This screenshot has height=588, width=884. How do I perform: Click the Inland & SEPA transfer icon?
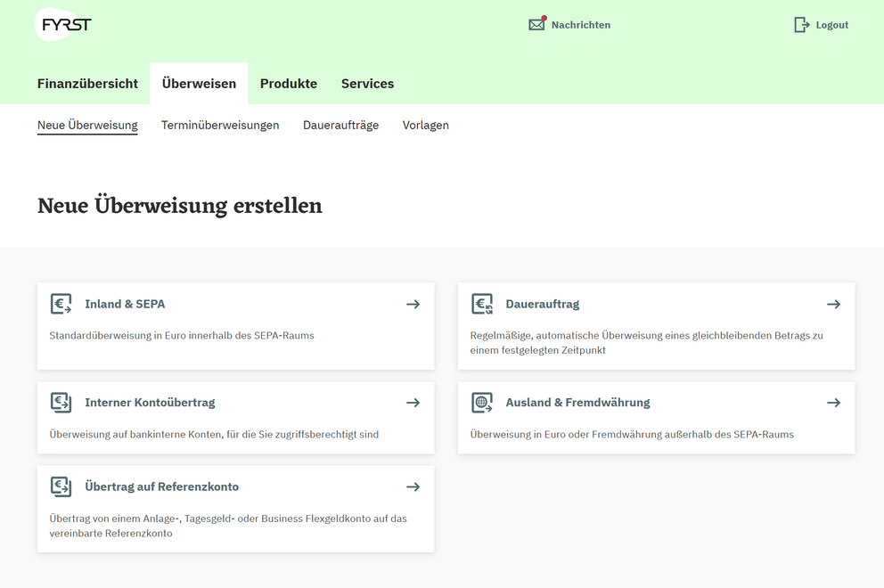point(61,303)
